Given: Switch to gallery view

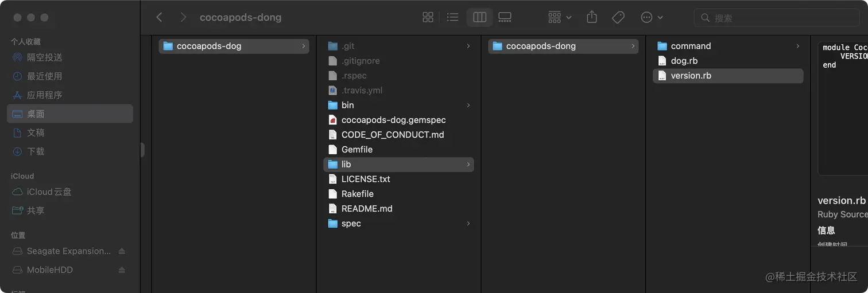Looking at the screenshot, I should click(505, 17).
